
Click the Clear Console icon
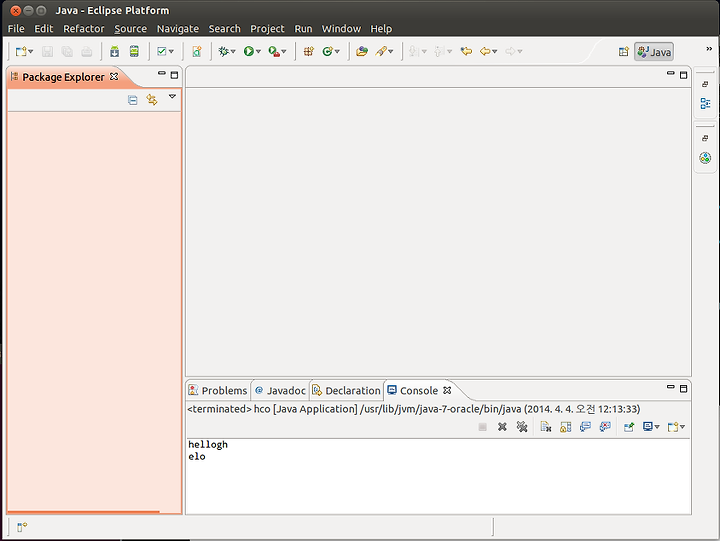[546, 427]
